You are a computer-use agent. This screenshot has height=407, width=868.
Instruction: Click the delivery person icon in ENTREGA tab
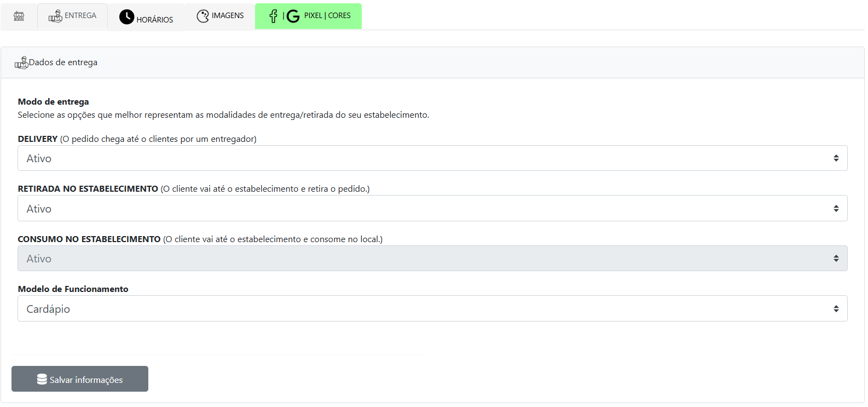(55, 16)
